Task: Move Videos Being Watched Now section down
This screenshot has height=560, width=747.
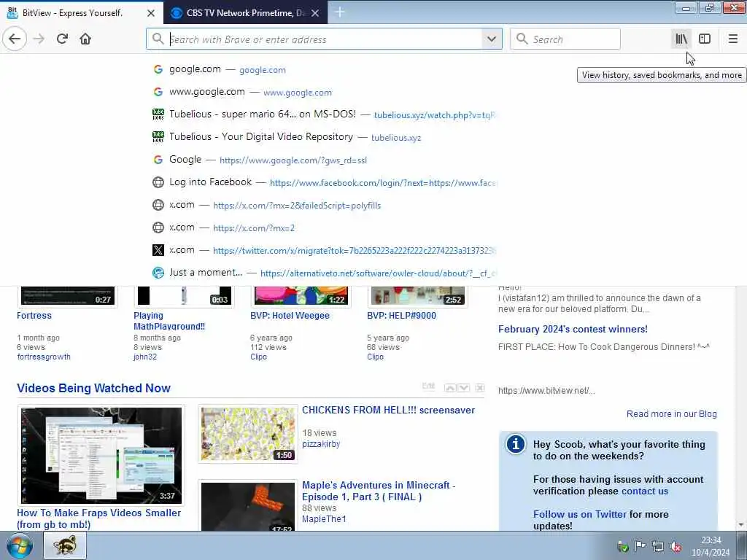Action: (463, 388)
